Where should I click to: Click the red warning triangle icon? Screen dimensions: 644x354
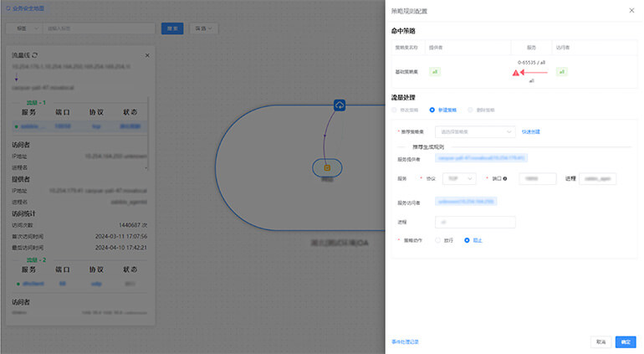517,73
